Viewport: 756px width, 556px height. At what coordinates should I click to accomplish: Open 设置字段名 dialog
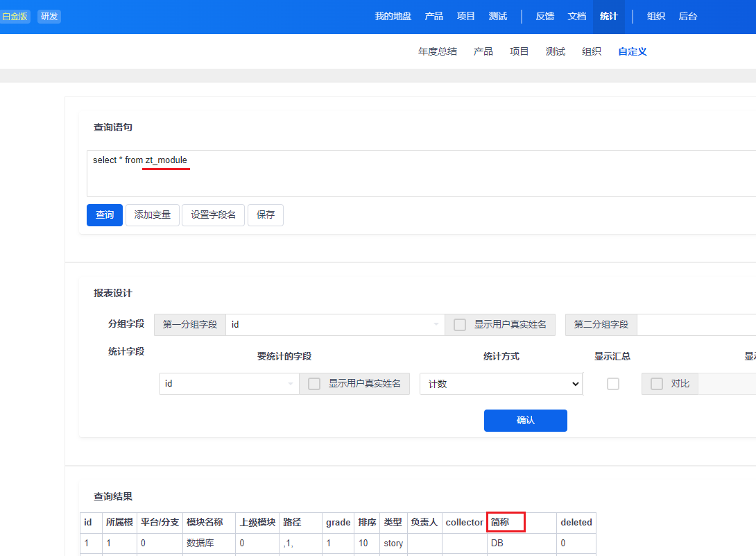click(x=213, y=215)
